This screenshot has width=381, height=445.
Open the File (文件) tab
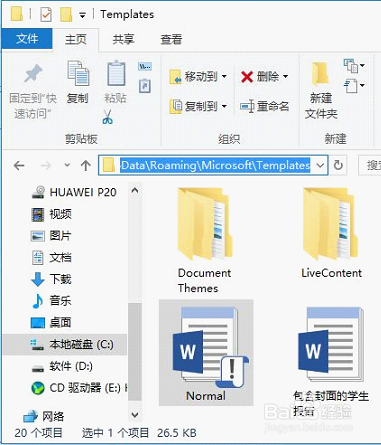[x=27, y=39]
